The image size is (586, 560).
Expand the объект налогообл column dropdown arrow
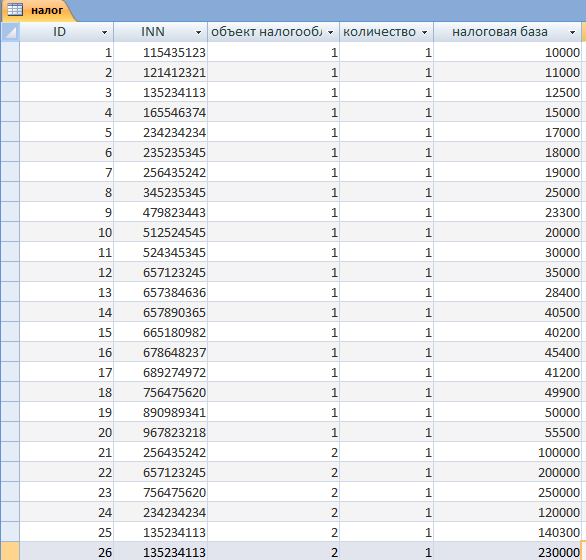pos(330,33)
